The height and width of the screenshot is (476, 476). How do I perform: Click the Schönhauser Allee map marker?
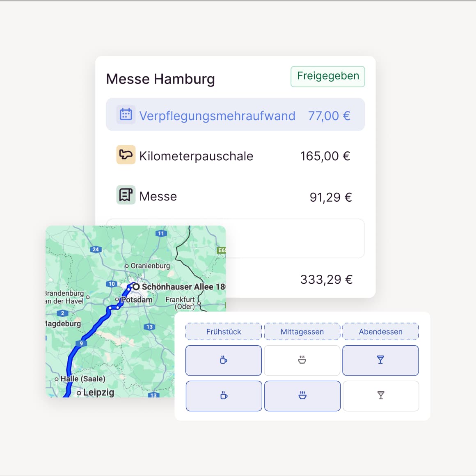pyautogui.click(x=136, y=287)
